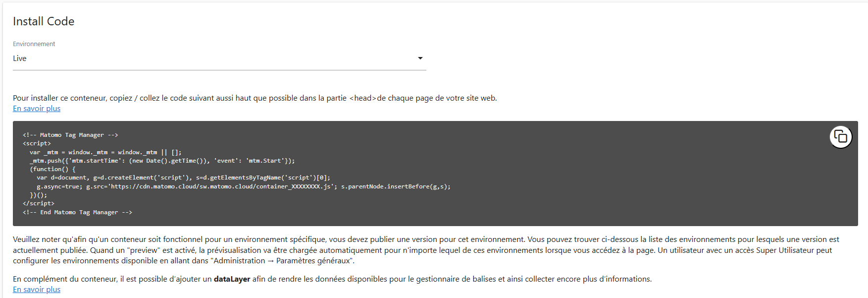Click the copy code icon
Viewport: 868px width, 298px height.
[840, 136]
